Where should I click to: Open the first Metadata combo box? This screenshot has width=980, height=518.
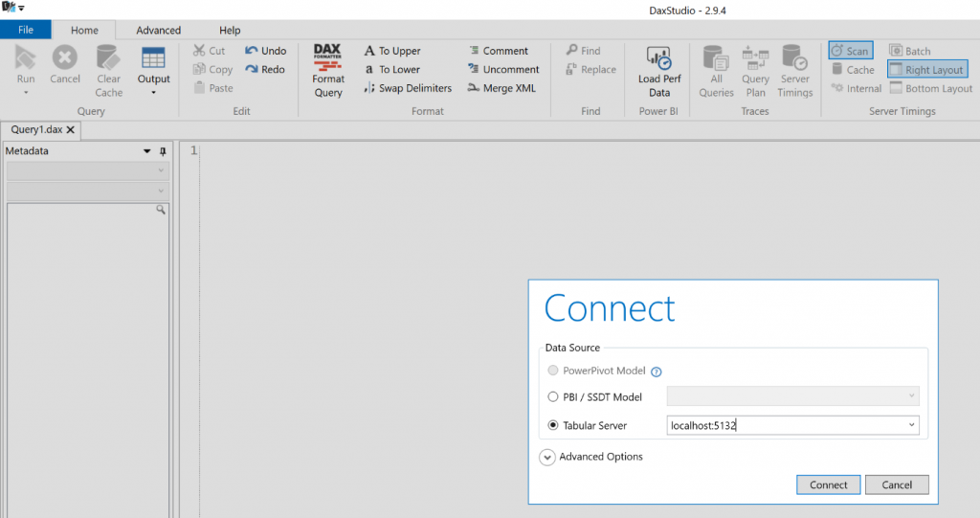87,170
